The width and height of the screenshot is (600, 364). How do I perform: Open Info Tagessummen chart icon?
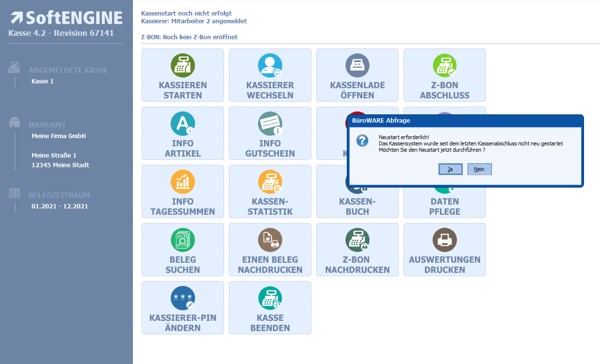[183, 182]
